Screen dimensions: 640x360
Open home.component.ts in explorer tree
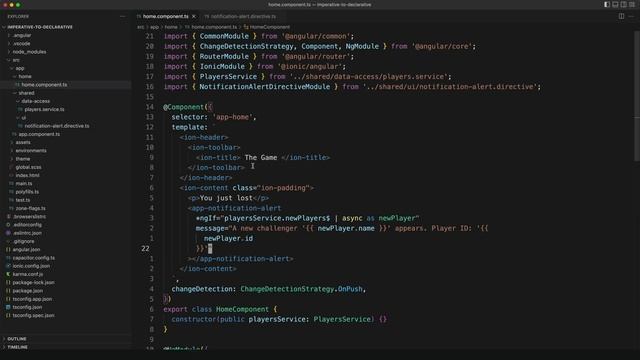(44, 85)
